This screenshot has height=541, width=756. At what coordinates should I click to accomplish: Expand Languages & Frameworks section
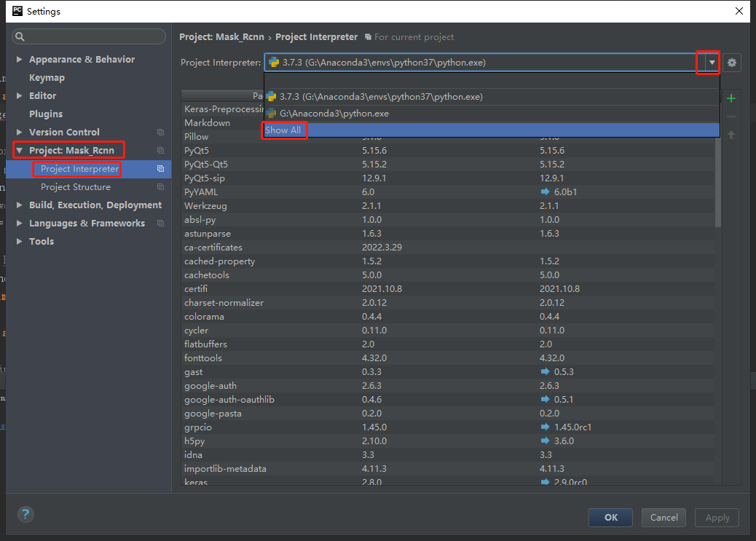click(19, 224)
